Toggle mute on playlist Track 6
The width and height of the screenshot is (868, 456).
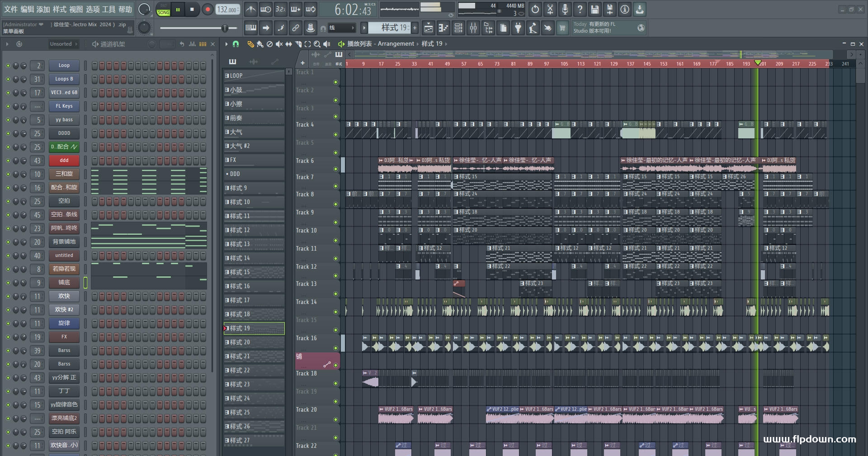click(x=335, y=169)
